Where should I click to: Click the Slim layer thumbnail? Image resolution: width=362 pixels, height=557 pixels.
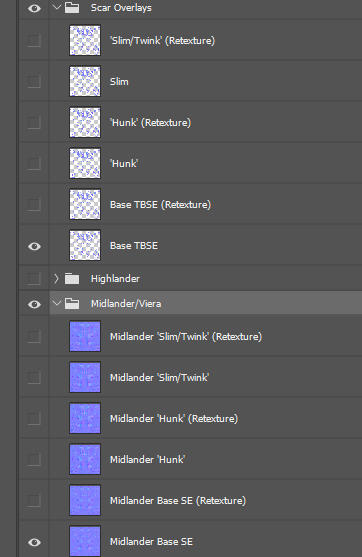(85, 81)
